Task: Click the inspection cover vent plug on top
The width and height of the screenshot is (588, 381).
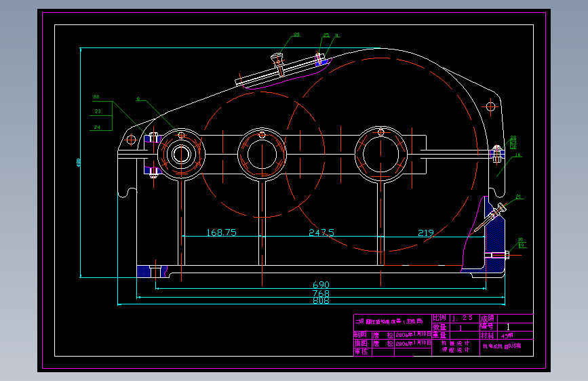Action: tap(278, 64)
